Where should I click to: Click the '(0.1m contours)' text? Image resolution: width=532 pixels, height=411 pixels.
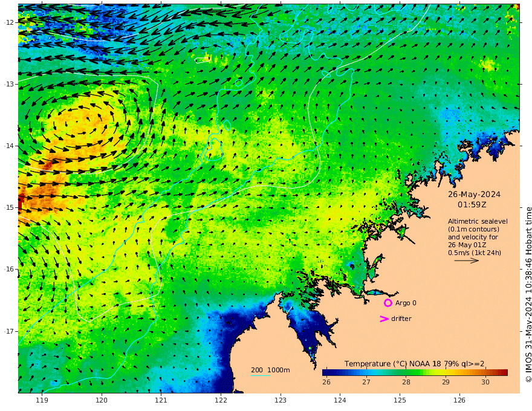(x=473, y=229)
